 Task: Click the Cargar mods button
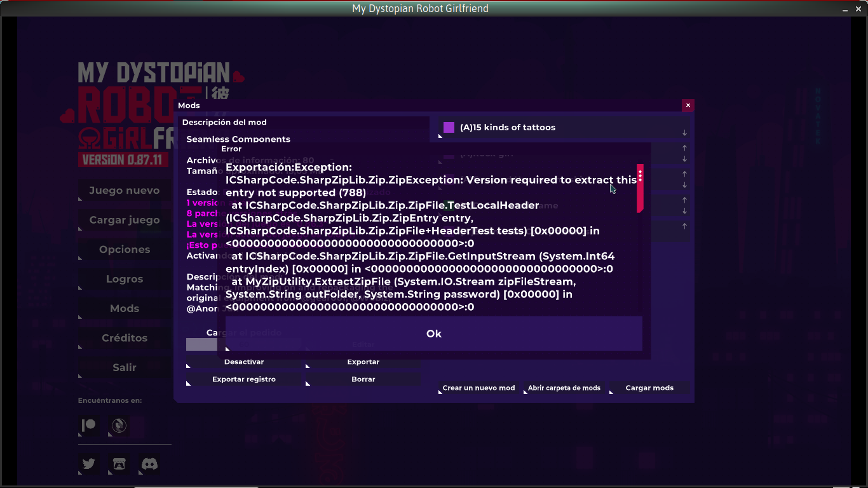(649, 388)
